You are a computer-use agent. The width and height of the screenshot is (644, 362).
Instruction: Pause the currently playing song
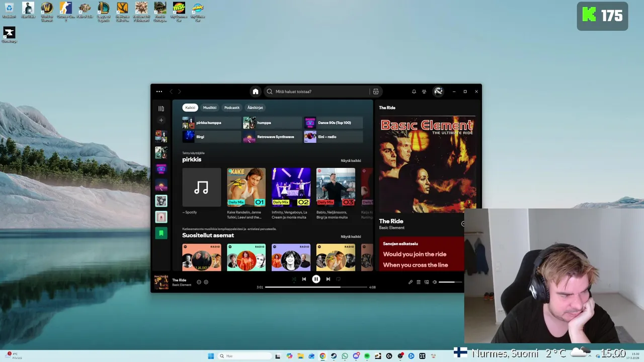pos(316,279)
